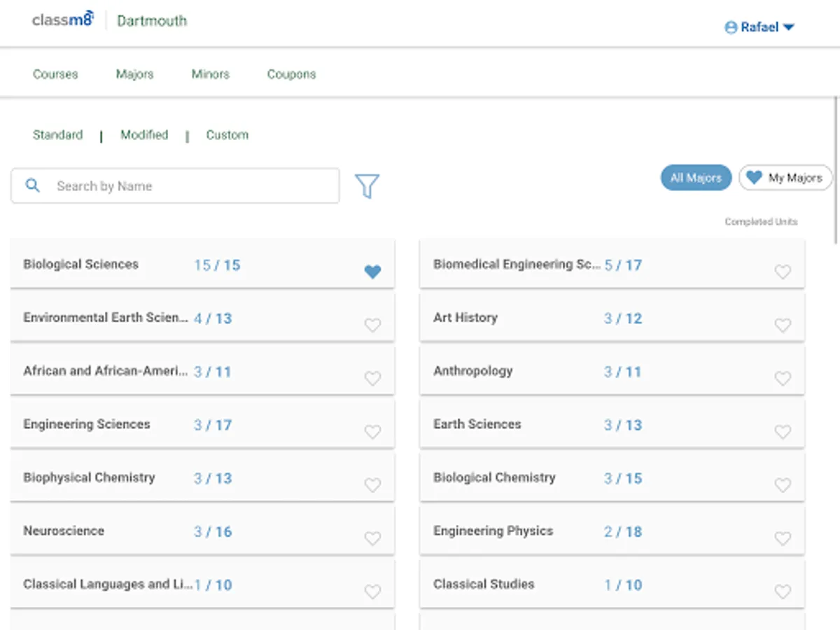Open the filter funnel icon

(367, 186)
